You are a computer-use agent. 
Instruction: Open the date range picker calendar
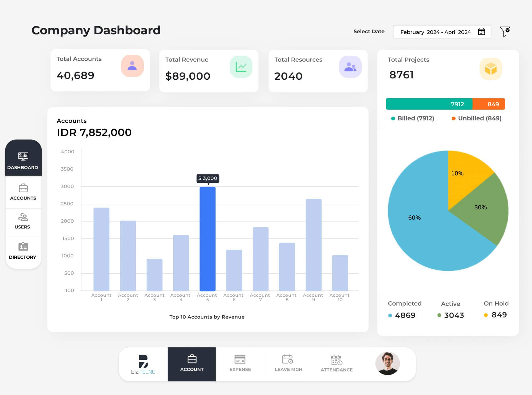[481, 32]
